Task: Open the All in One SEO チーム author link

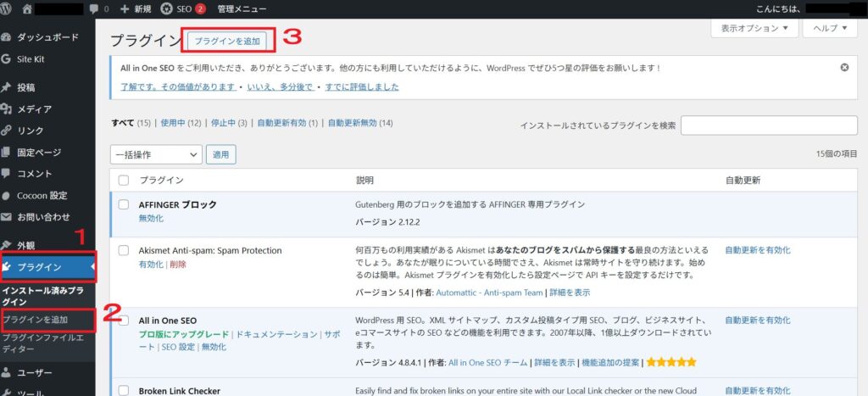Action: [x=487, y=363]
